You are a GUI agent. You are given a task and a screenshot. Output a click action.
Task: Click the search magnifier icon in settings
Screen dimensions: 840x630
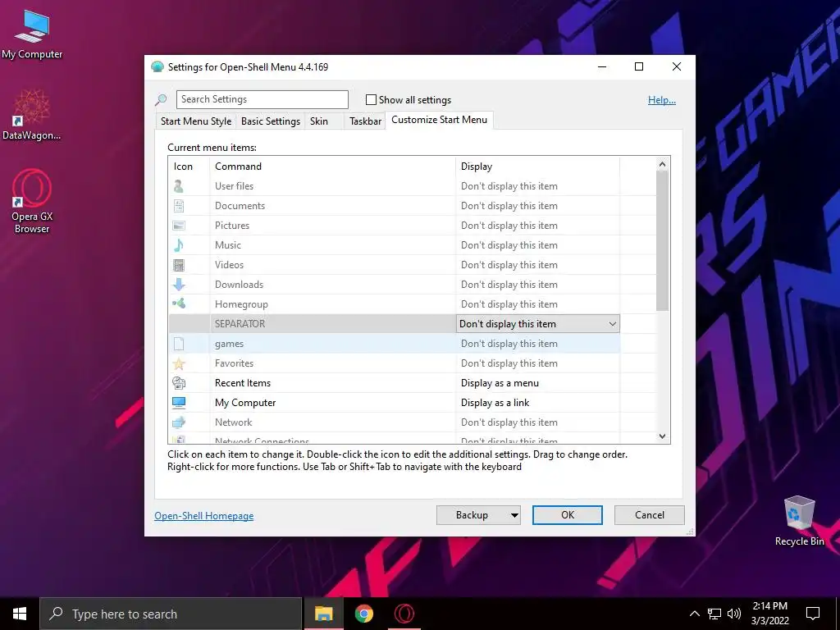161,99
